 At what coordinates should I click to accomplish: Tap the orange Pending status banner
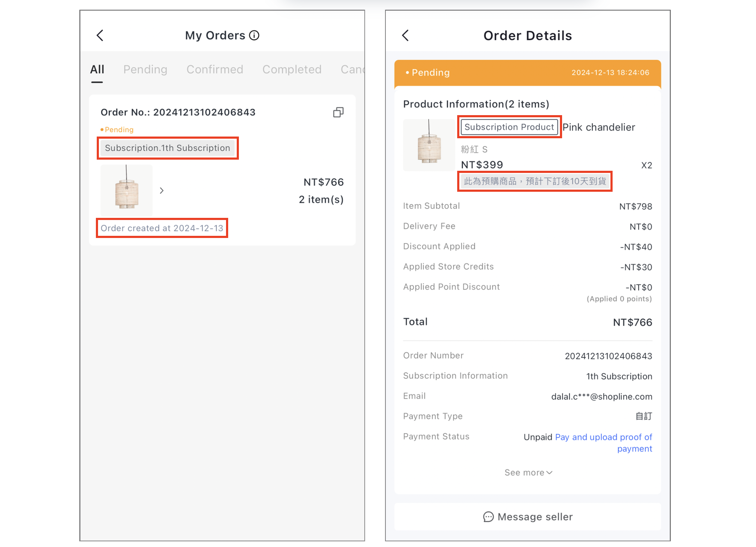coord(527,73)
